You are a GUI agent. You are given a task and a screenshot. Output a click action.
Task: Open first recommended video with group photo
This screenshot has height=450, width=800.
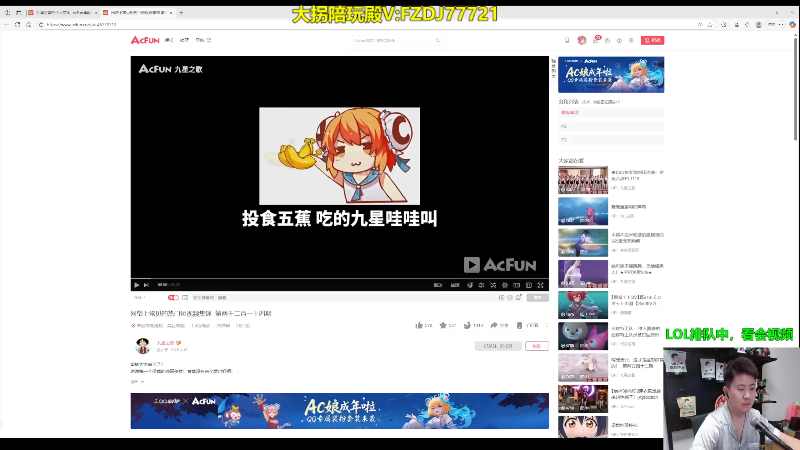(583, 180)
